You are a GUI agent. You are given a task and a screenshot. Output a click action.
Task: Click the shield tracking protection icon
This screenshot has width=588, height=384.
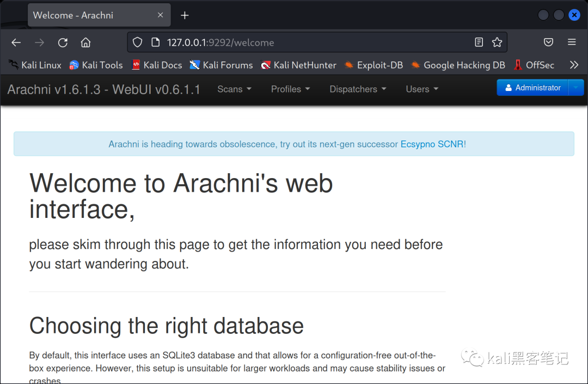[x=138, y=42]
